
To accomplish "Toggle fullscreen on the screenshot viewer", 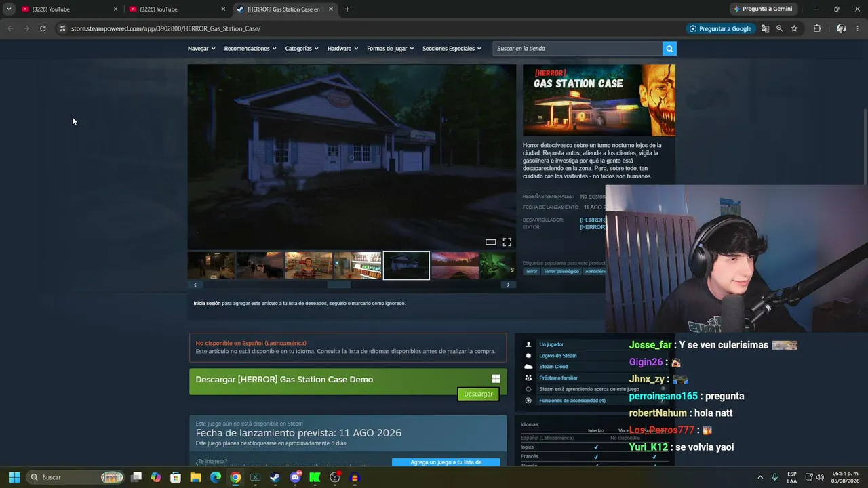I will [507, 242].
